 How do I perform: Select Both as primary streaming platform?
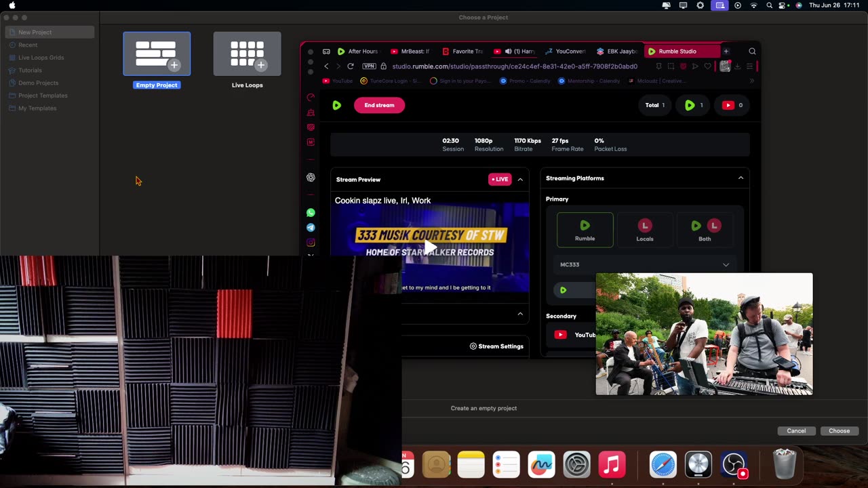(x=705, y=230)
